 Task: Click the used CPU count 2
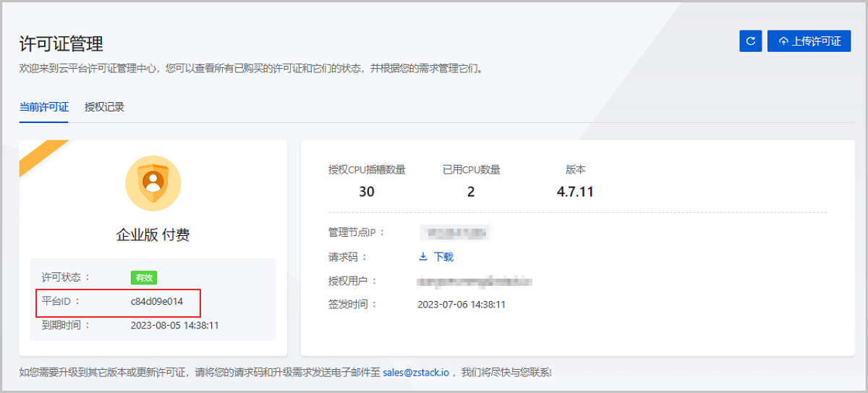tap(471, 192)
